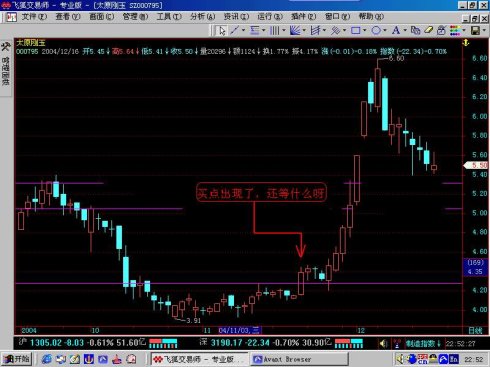The height and width of the screenshot is (367, 490).
Task: Select the trend line drawing tool
Action: (x=235, y=30)
